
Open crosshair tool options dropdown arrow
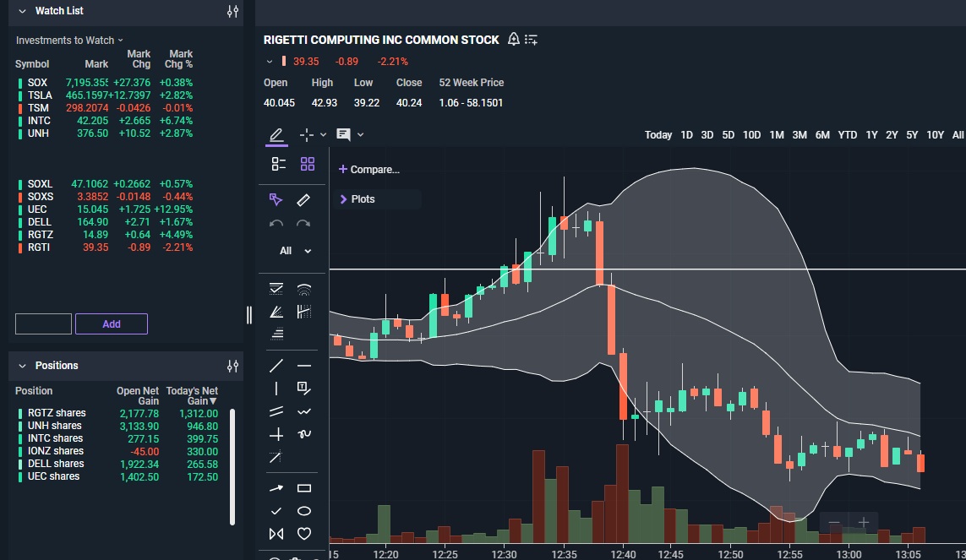tap(323, 135)
